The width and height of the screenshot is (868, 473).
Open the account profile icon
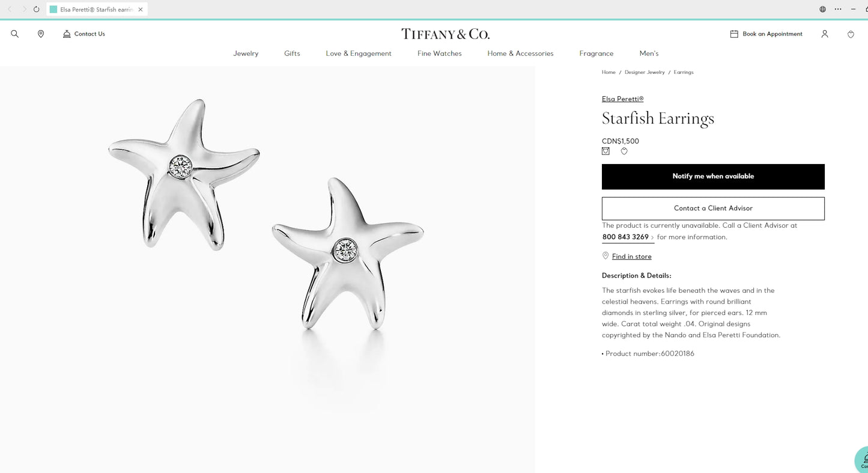(825, 34)
